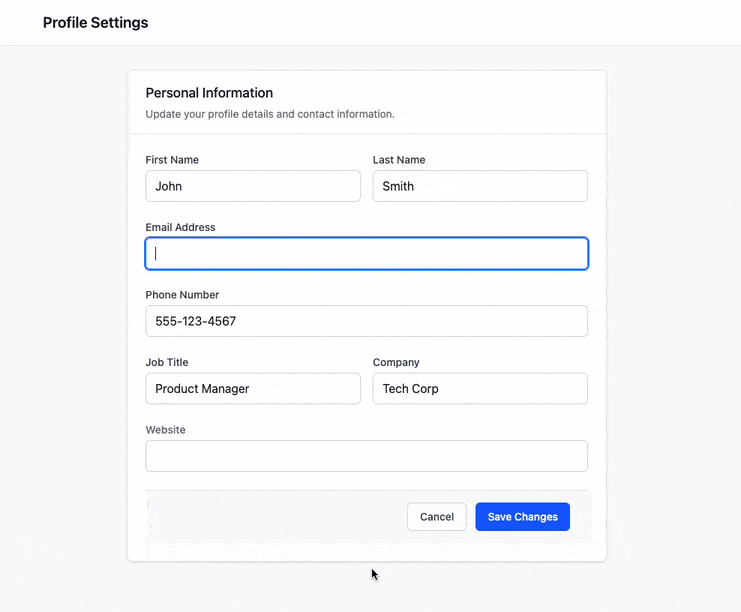Click the Personal Information section heading
Viewport: 741px width, 612px height.
click(x=209, y=93)
